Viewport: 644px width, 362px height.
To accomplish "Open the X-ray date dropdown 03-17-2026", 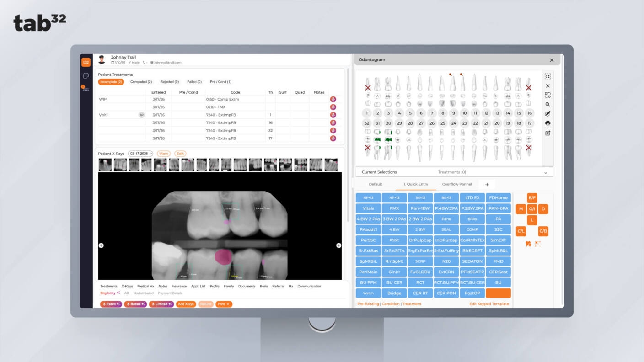I will point(140,154).
